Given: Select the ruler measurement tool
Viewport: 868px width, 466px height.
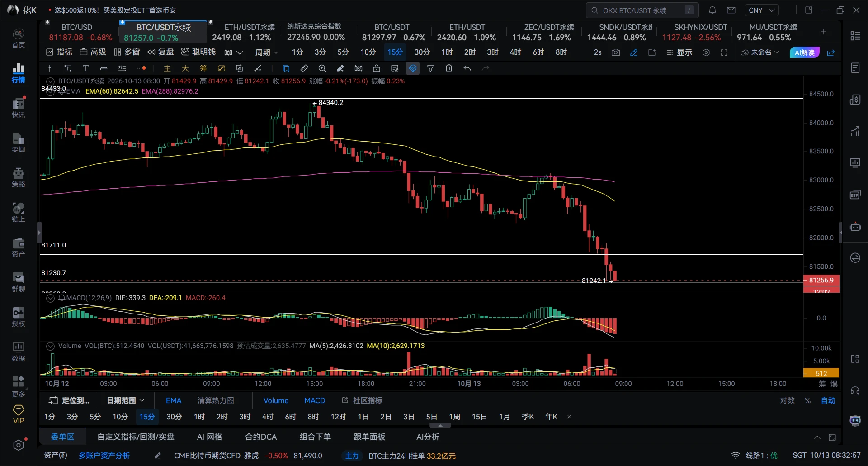Looking at the screenshot, I should [x=304, y=68].
